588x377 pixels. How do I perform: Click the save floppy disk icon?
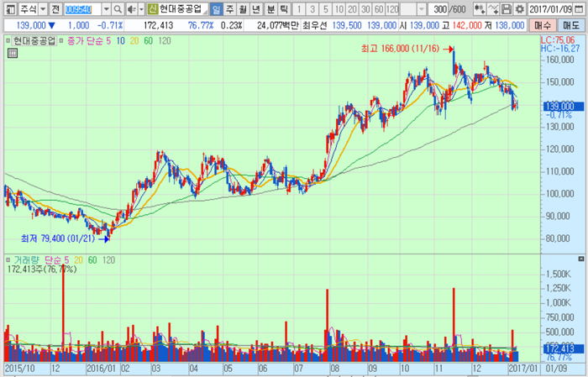(507, 8)
